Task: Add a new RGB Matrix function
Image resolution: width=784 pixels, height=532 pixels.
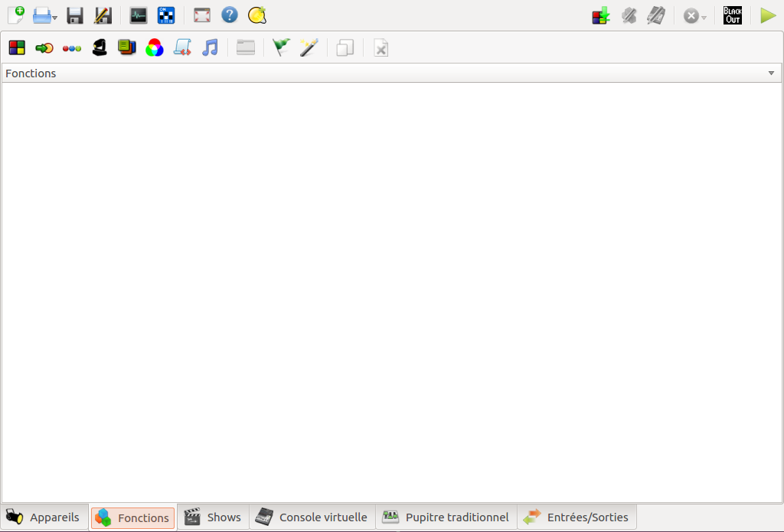Action: tap(155, 47)
